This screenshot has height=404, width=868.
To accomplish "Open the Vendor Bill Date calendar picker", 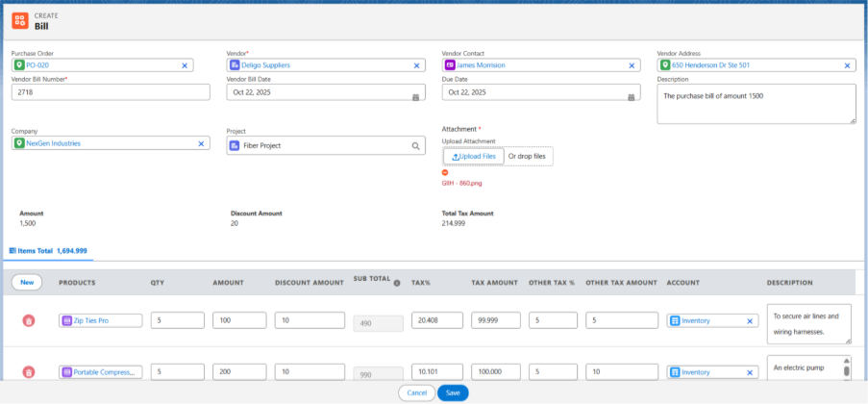I will [415, 97].
